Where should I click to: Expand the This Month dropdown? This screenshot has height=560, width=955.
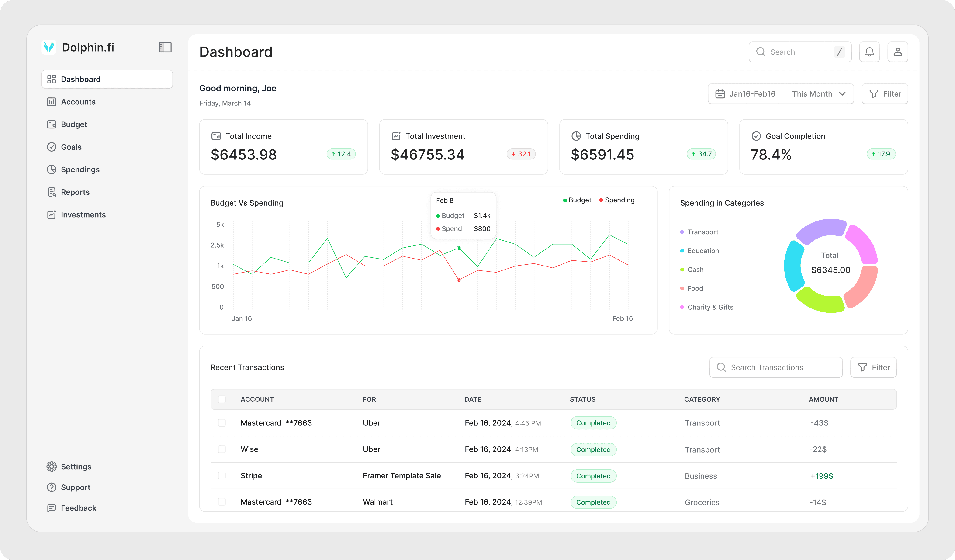[819, 94]
